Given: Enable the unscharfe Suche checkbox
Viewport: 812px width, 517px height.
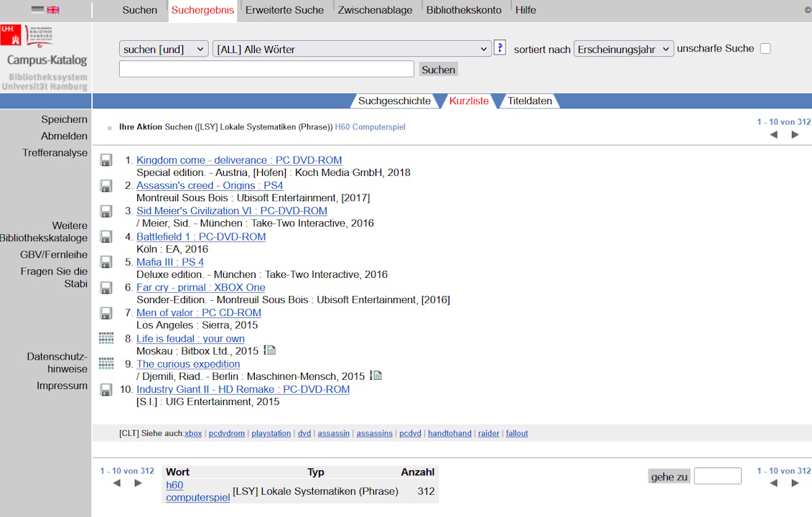Looking at the screenshot, I should click(x=765, y=49).
